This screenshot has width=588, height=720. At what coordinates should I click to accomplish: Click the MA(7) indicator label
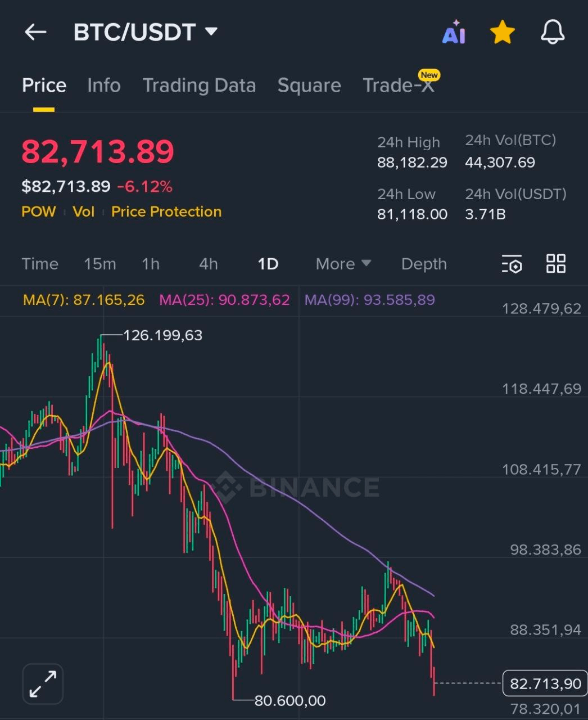click(x=84, y=300)
